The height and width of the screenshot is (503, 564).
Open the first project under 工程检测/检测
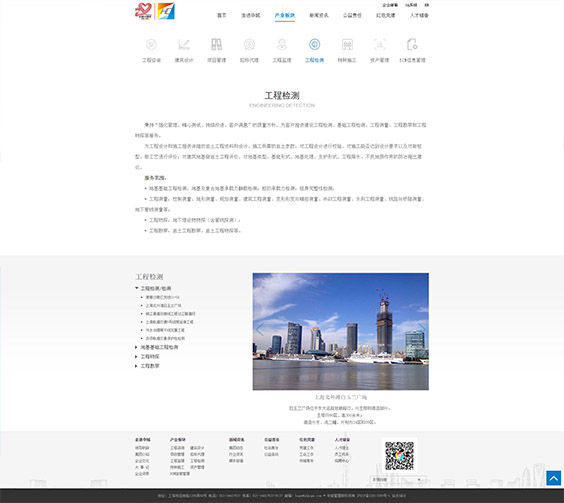[x=162, y=297]
